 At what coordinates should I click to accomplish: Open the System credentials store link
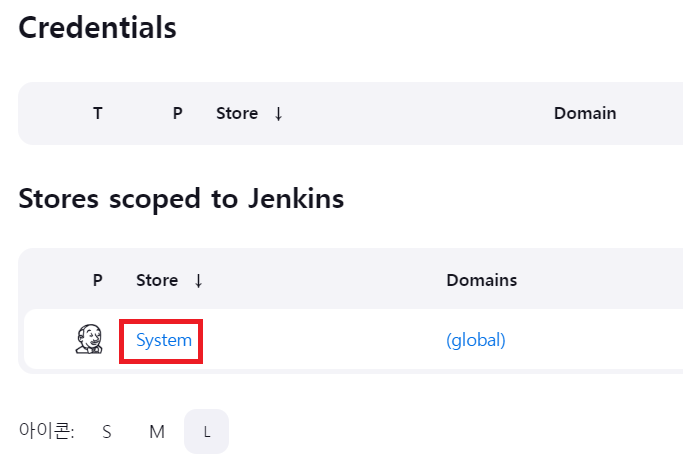(164, 340)
